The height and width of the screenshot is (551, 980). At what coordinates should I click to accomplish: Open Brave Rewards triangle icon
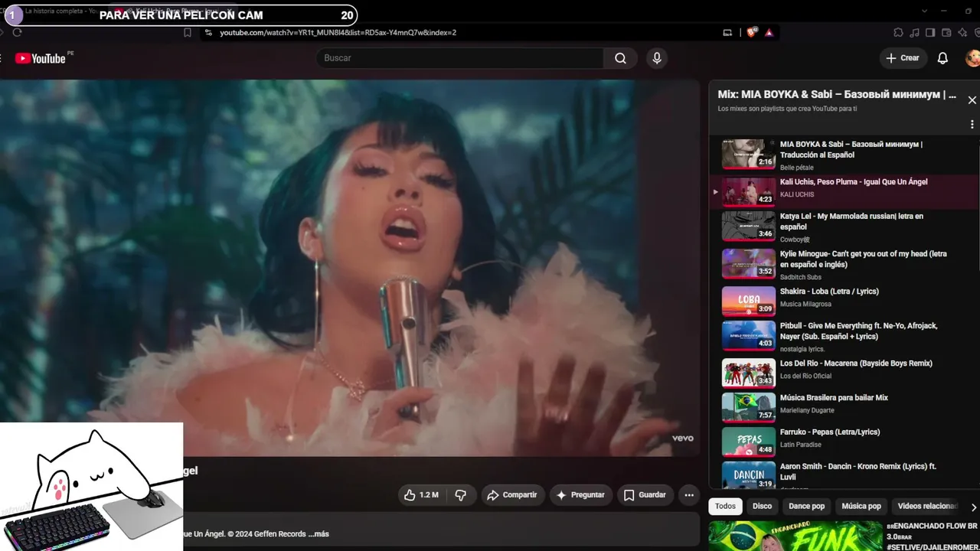(x=769, y=32)
